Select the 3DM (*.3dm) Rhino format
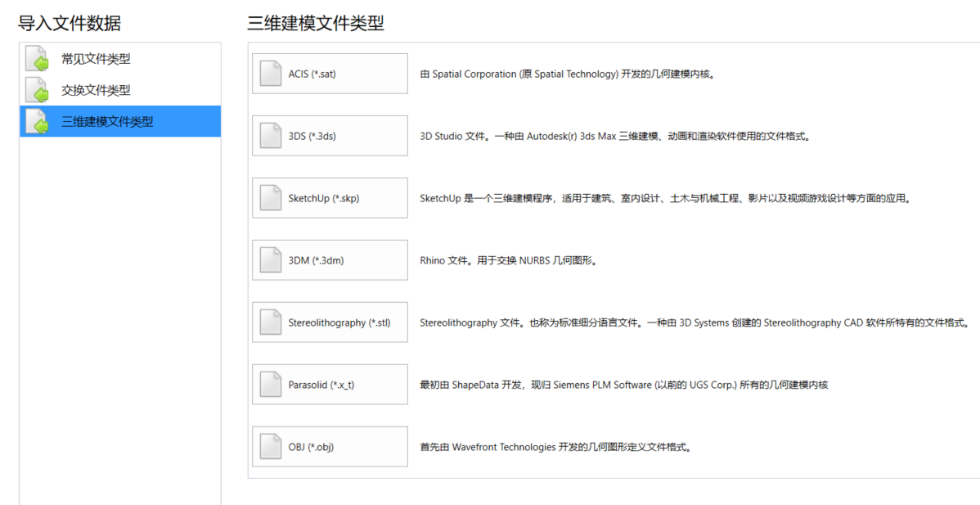980x505 pixels. pos(330,260)
